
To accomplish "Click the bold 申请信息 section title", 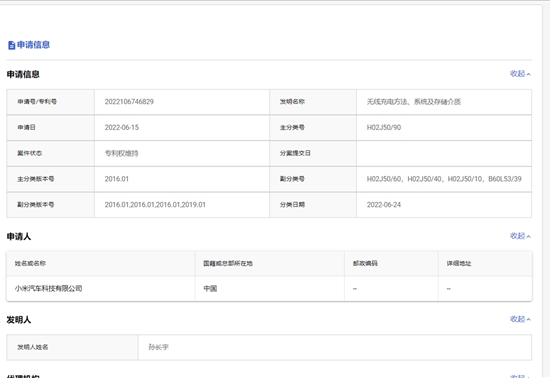I will pyautogui.click(x=23, y=74).
